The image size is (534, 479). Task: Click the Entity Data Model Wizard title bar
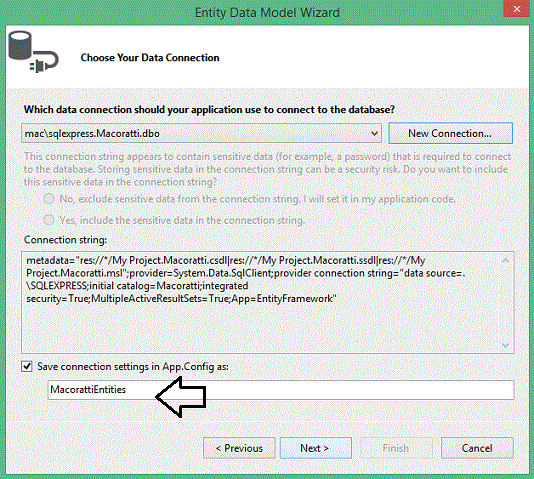coord(267,13)
